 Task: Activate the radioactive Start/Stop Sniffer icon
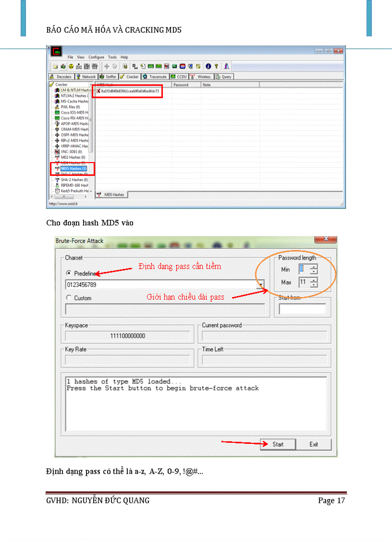tap(71, 66)
